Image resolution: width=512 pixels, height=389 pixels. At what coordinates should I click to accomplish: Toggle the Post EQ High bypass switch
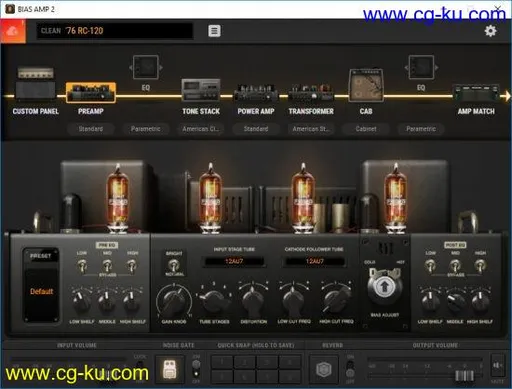click(480, 266)
